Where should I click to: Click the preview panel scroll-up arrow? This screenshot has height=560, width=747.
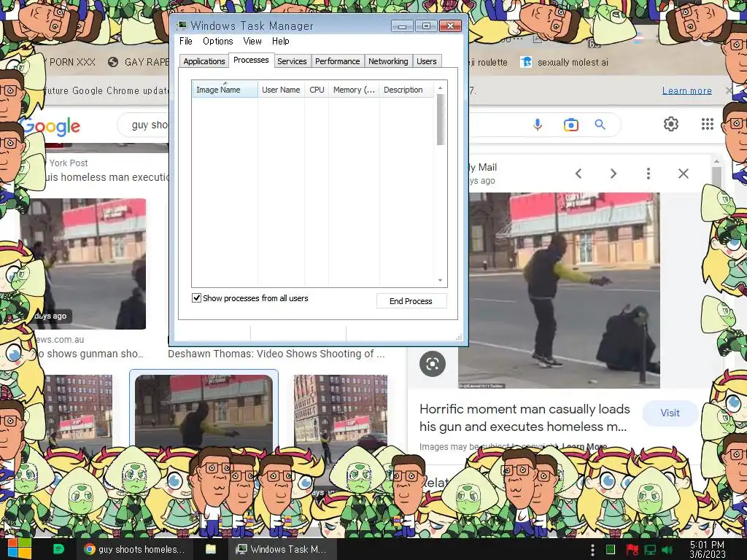coord(716,162)
